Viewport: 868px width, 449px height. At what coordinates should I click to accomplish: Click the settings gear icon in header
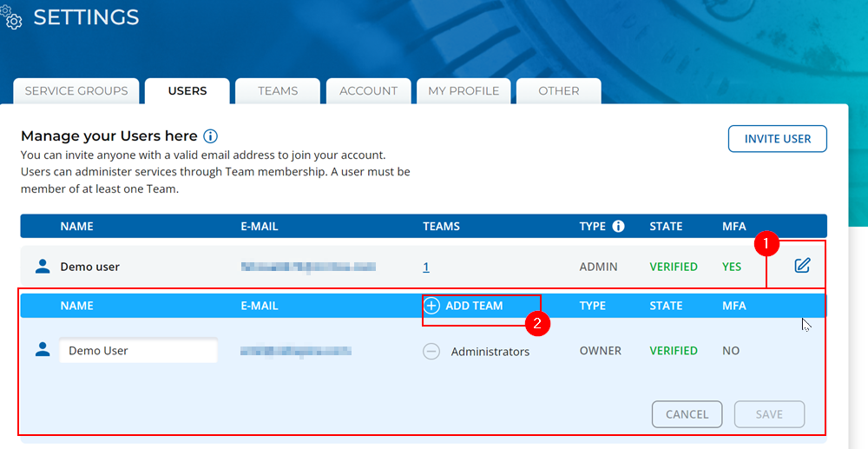11,17
